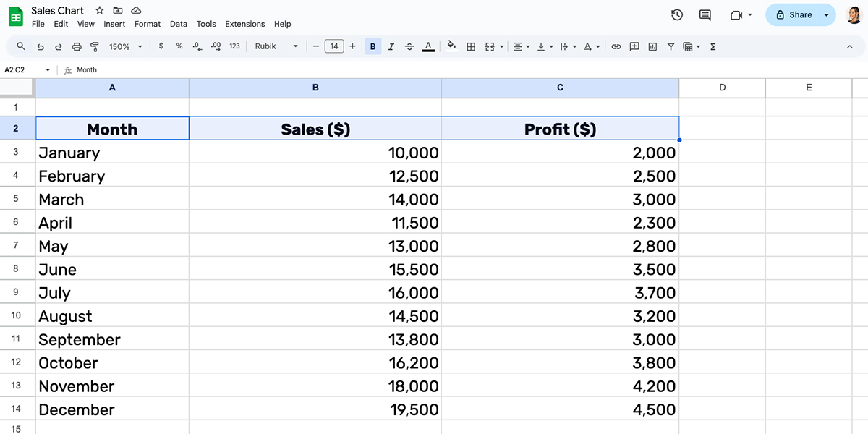Screen dimensions: 868x434
Task: Decrease decimal places for selected cells
Action: click(195, 46)
